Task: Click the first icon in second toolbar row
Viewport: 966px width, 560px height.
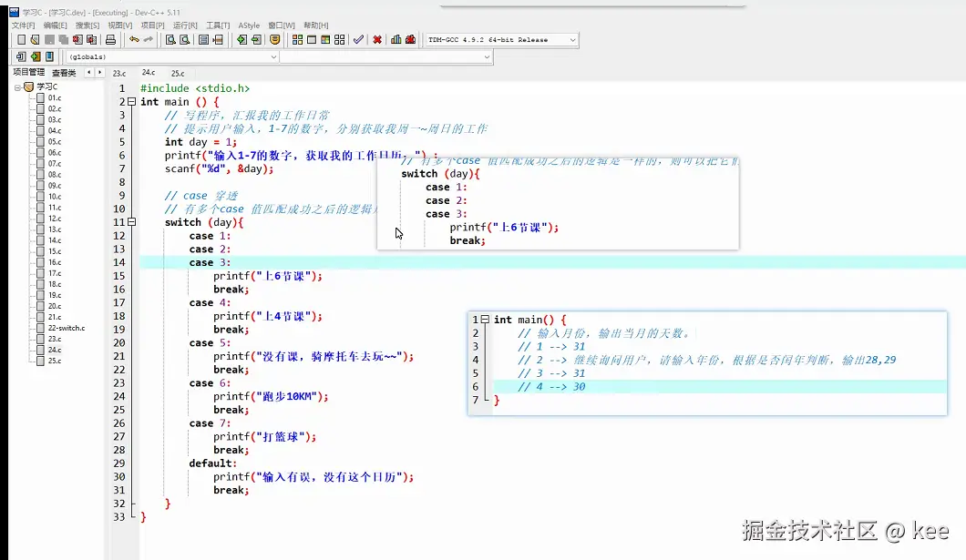Action: (21, 56)
